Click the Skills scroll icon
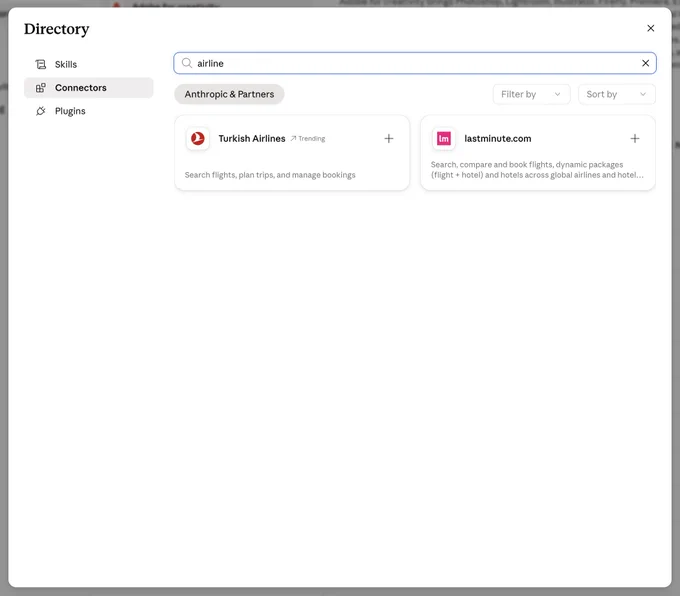Viewport: 680px width, 596px height. point(41,64)
